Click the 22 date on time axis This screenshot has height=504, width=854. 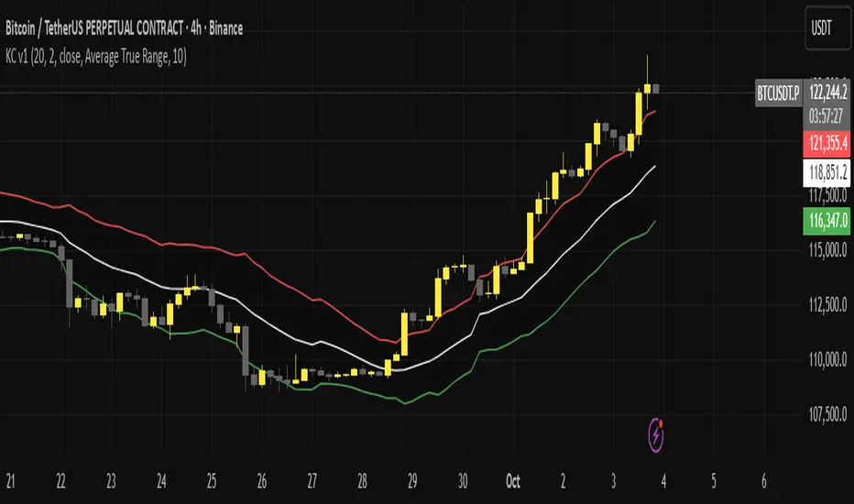60,481
